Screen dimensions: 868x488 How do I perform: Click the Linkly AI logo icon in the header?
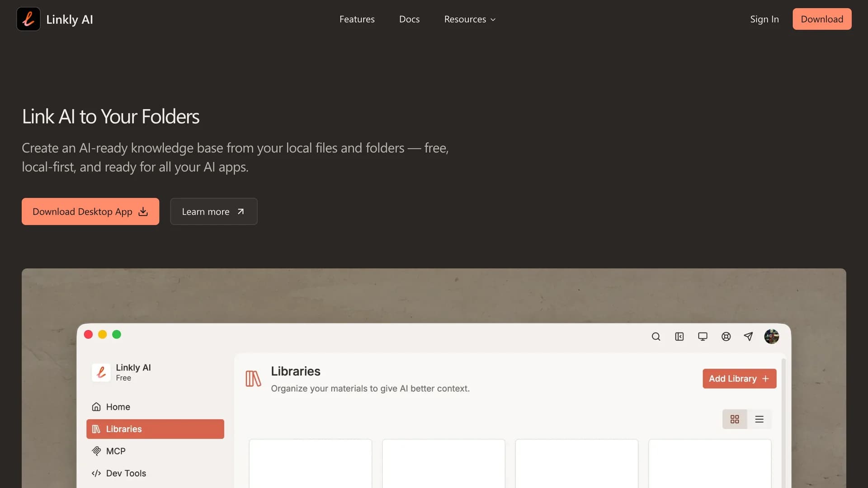[x=28, y=19]
